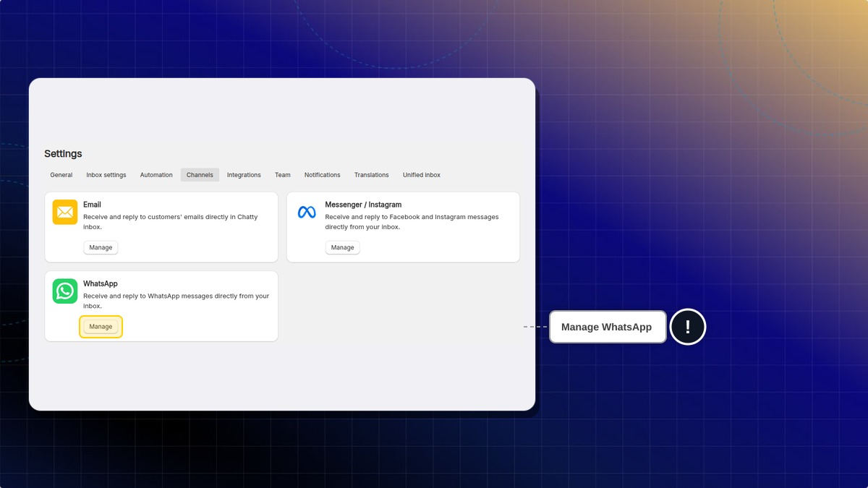Open the General settings tab
The width and height of the screenshot is (868, 488).
click(x=61, y=175)
